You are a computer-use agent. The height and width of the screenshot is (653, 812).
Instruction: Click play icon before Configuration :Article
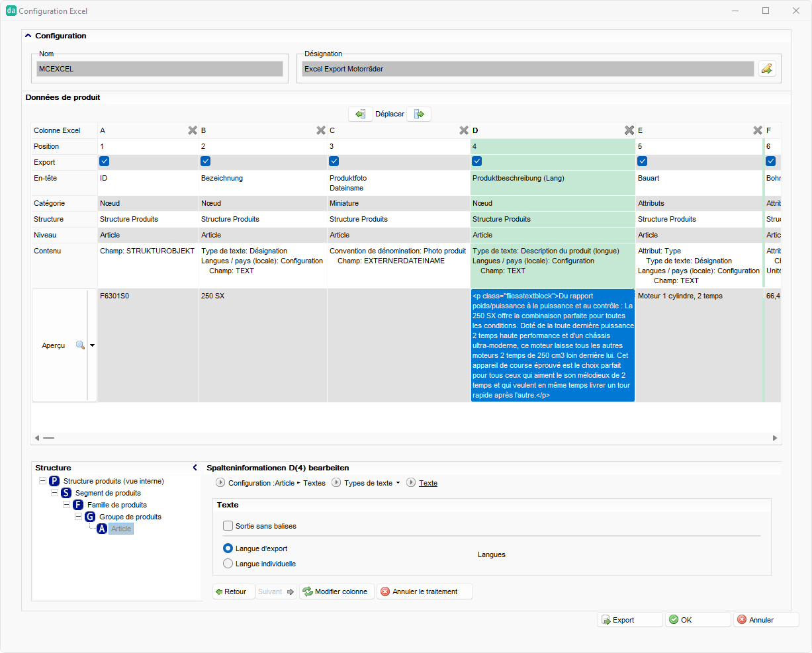pyautogui.click(x=220, y=483)
